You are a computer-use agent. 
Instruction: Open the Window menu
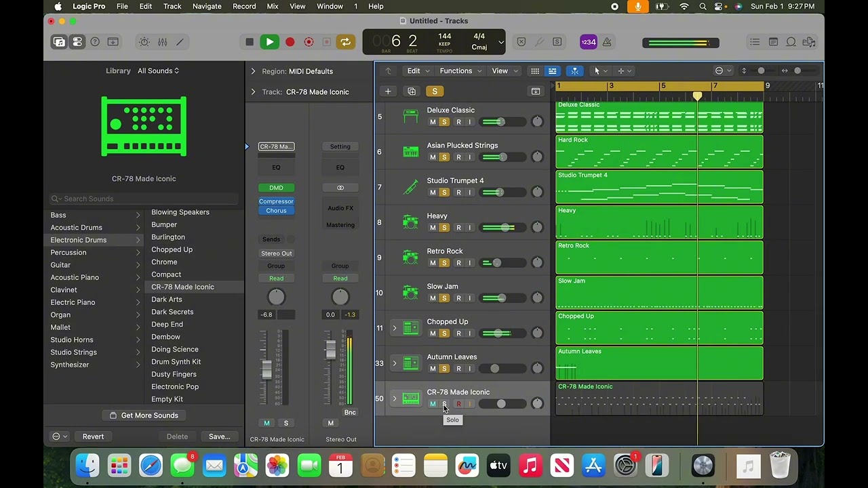(x=330, y=6)
